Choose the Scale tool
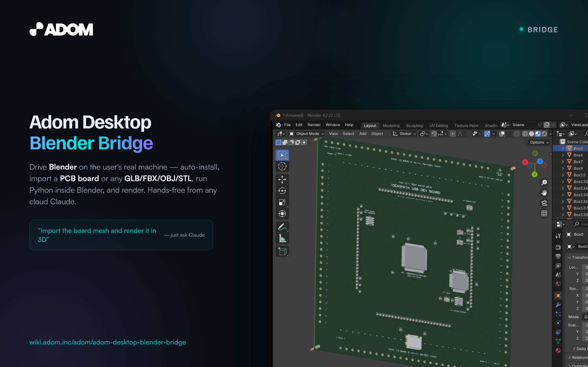Screen dimensions: 588x367 click(282, 202)
